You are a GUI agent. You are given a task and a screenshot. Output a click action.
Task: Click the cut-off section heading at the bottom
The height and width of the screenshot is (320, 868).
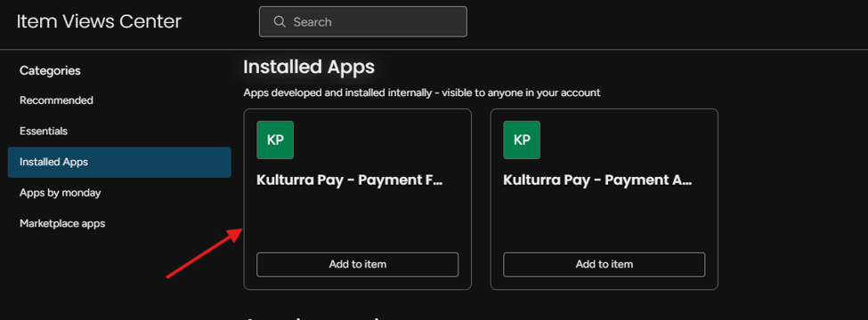click(312, 317)
